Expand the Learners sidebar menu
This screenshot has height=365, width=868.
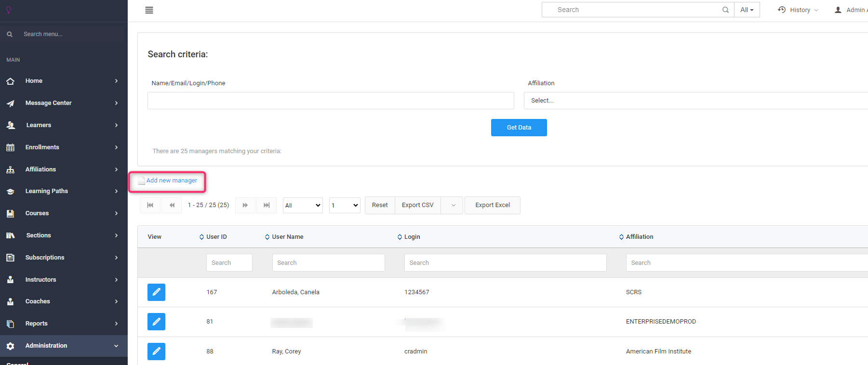tap(39, 125)
